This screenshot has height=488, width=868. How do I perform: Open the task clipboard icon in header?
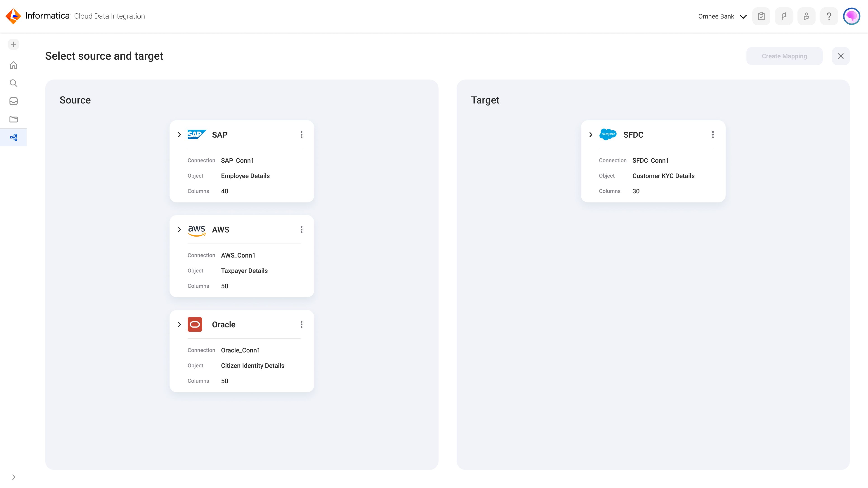[x=761, y=16]
